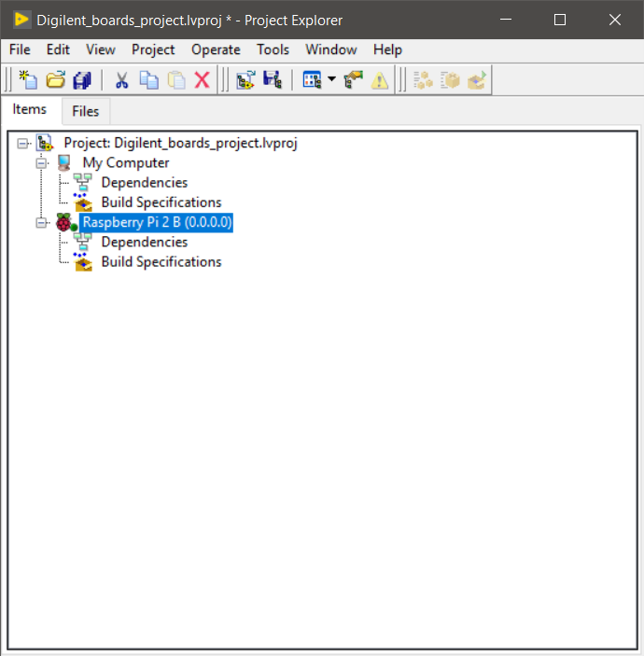Select the Raspberry Pi 2 B (0.0.0.0) target
The width and height of the screenshot is (644, 656).
157,222
